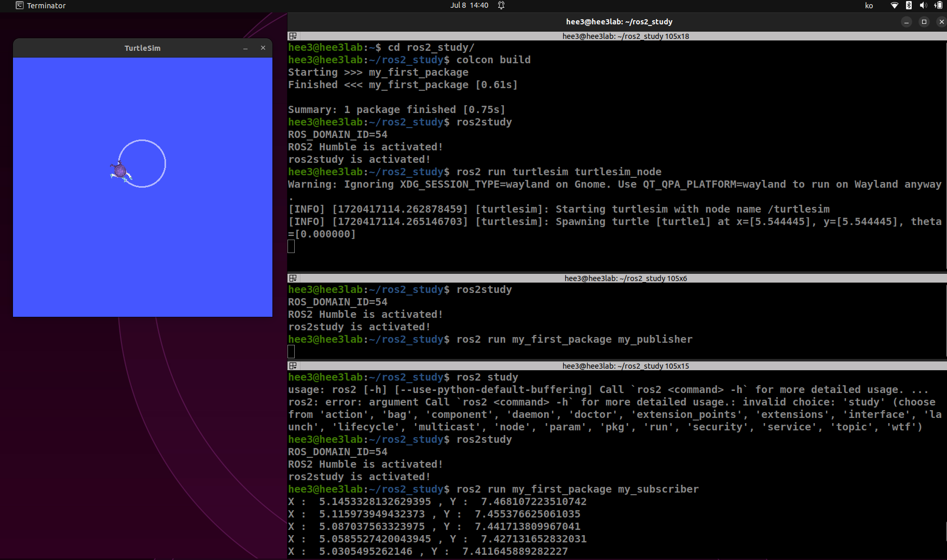
Task: Click 'ROS_DOMAIN_ID=54' in the middle pane
Action: [x=338, y=302]
